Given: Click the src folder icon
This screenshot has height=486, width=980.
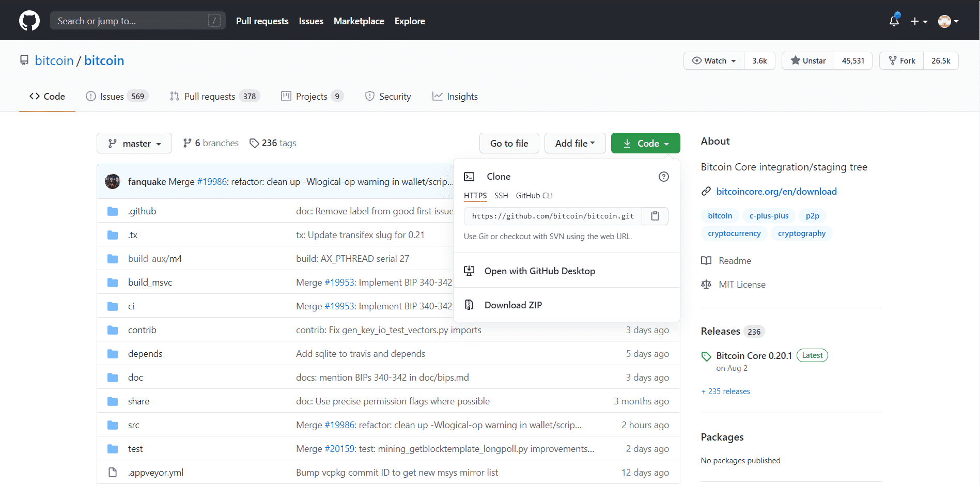Looking at the screenshot, I should (113, 425).
